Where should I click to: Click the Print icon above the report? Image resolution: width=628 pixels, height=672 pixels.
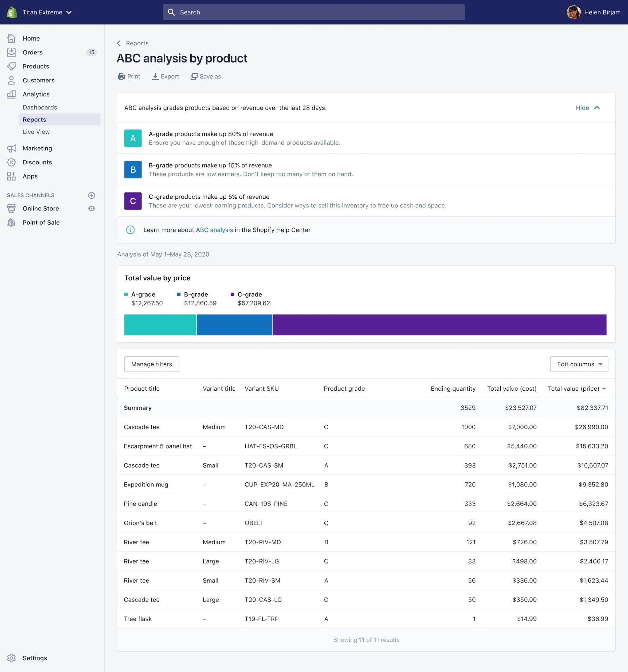point(121,76)
